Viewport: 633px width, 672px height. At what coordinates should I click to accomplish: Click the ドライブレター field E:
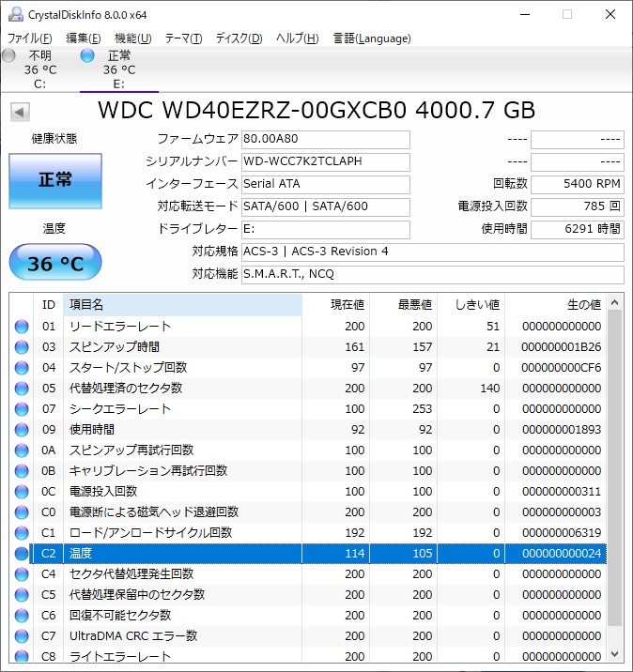click(x=326, y=229)
